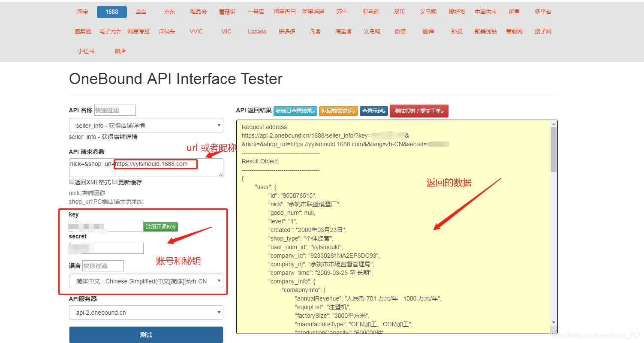Click the "factorySize": "3000平方米" line
644x343 pixels.
point(332,316)
